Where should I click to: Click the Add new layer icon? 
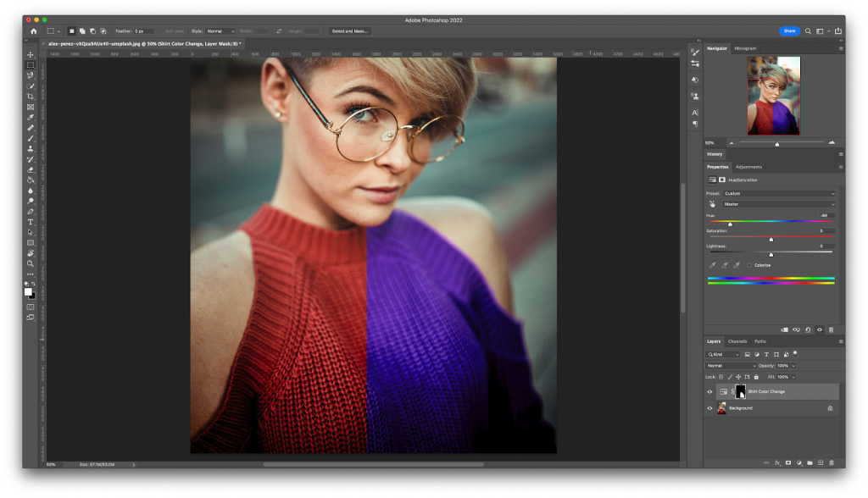coord(820,462)
